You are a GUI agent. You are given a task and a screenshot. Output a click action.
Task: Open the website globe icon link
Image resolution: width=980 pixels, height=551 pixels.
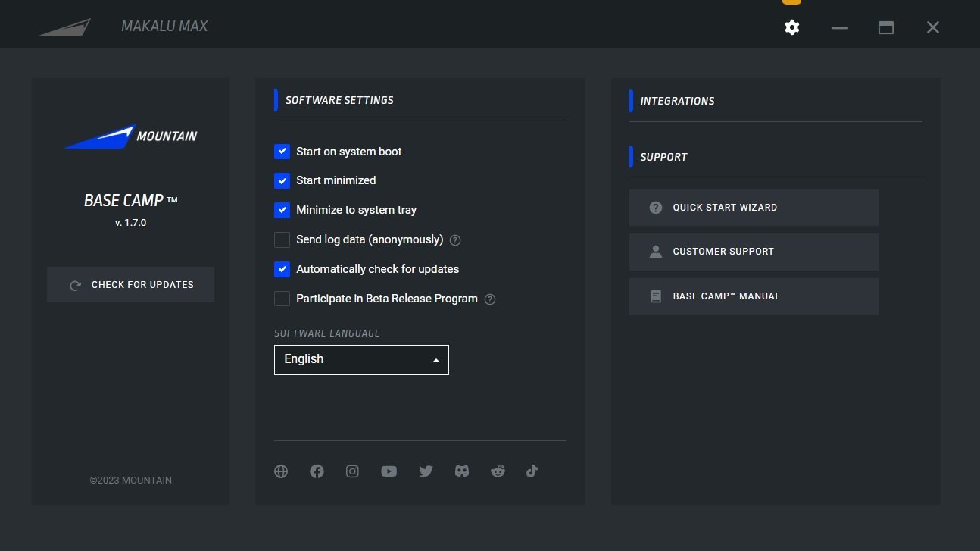tap(281, 471)
